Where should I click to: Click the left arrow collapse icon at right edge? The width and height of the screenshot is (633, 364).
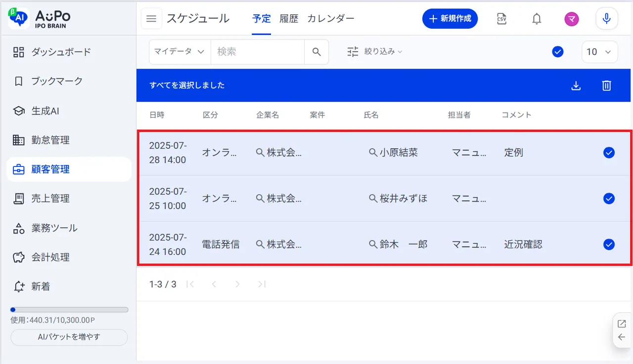tap(622, 337)
